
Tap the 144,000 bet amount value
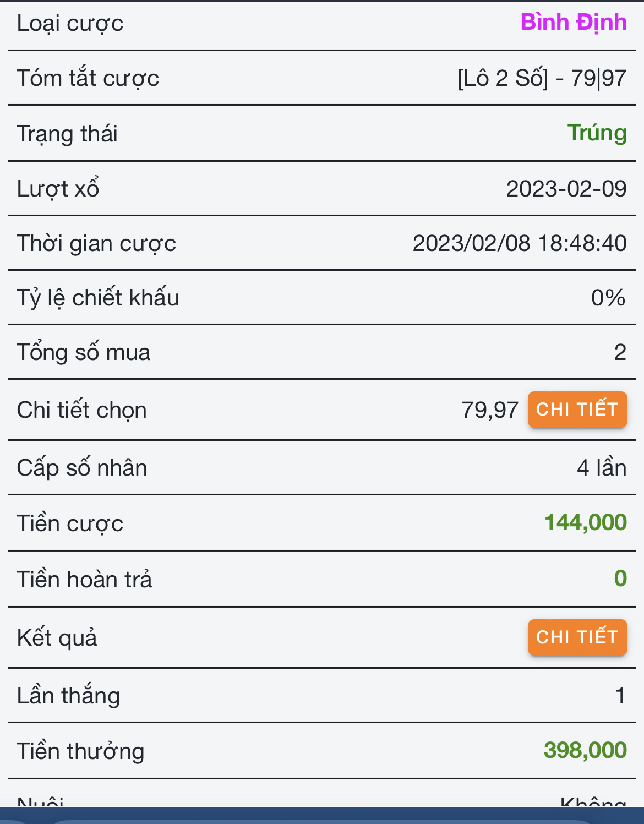586,522
